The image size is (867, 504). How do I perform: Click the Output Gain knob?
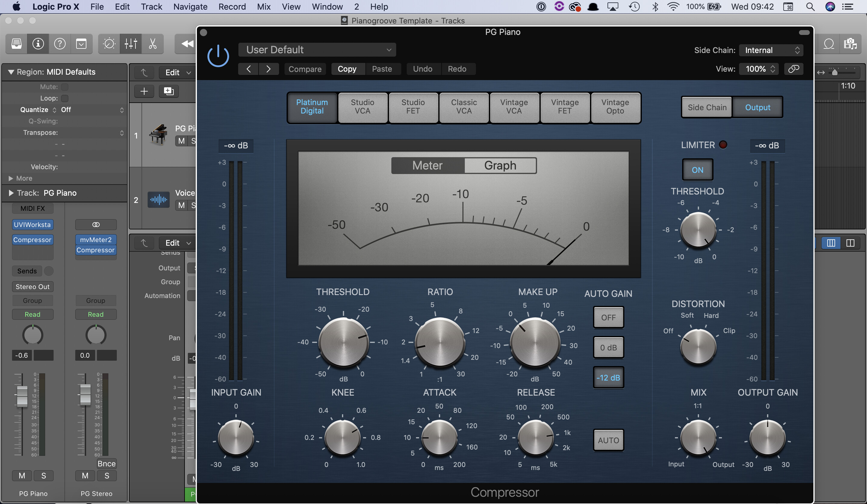pyautogui.click(x=767, y=438)
